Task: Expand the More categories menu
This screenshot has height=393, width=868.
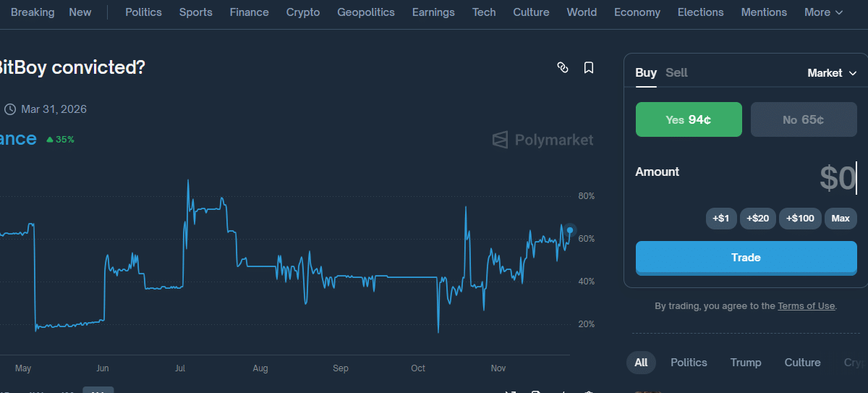Action: click(823, 12)
